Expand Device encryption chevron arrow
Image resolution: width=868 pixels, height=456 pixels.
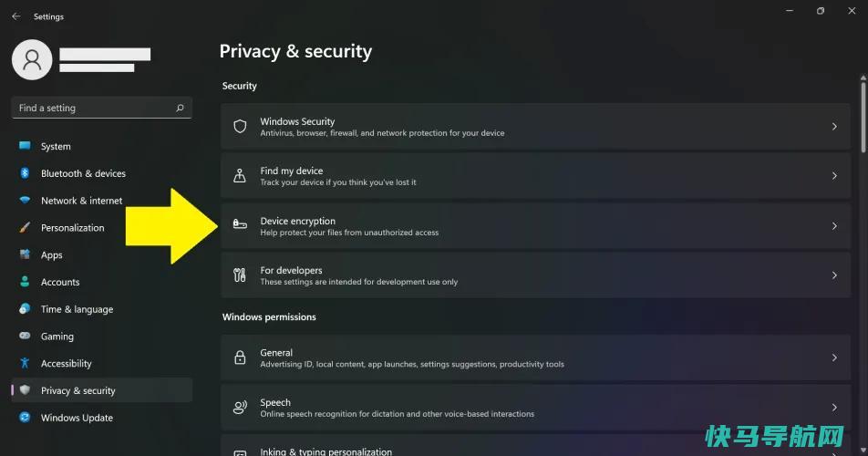(834, 226)
